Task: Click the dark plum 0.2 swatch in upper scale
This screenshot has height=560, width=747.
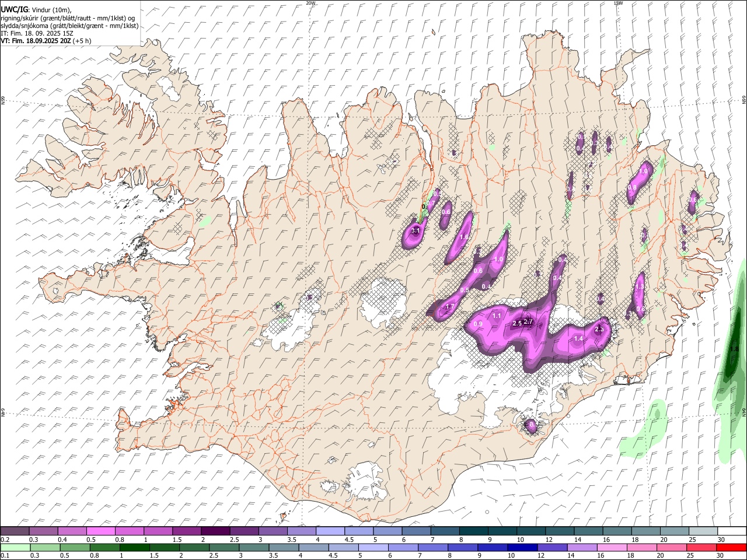Action: [15, 531]
